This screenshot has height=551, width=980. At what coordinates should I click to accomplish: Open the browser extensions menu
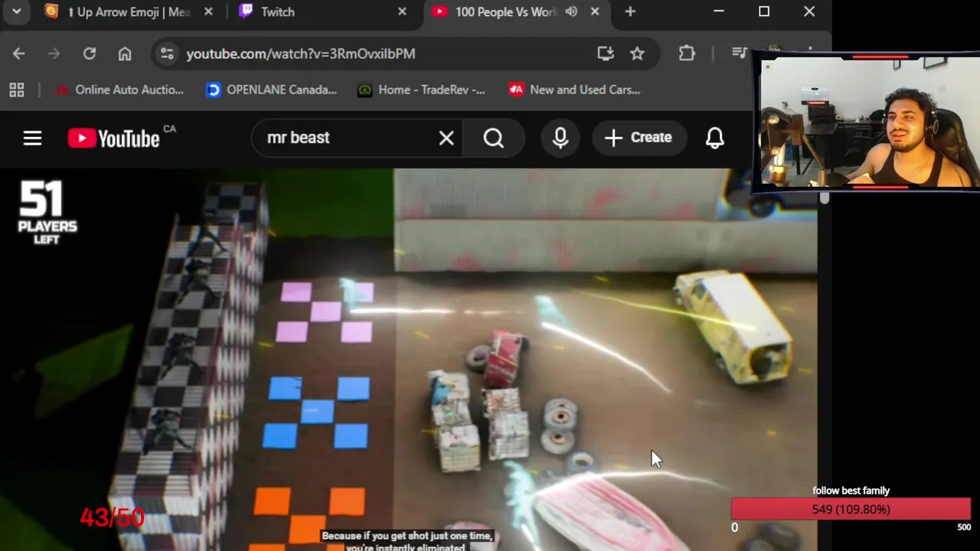(x=687, y=54)
